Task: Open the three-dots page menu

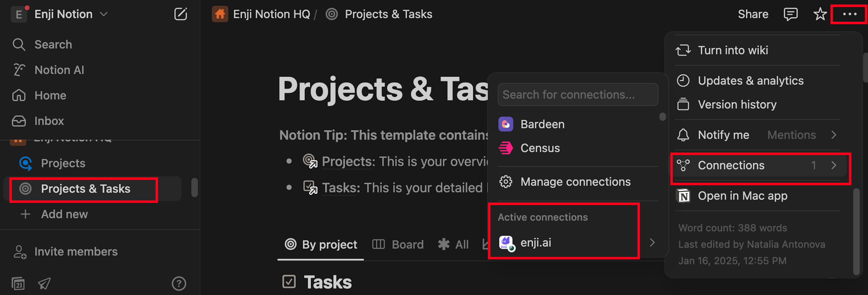Action: pos(850,14)
